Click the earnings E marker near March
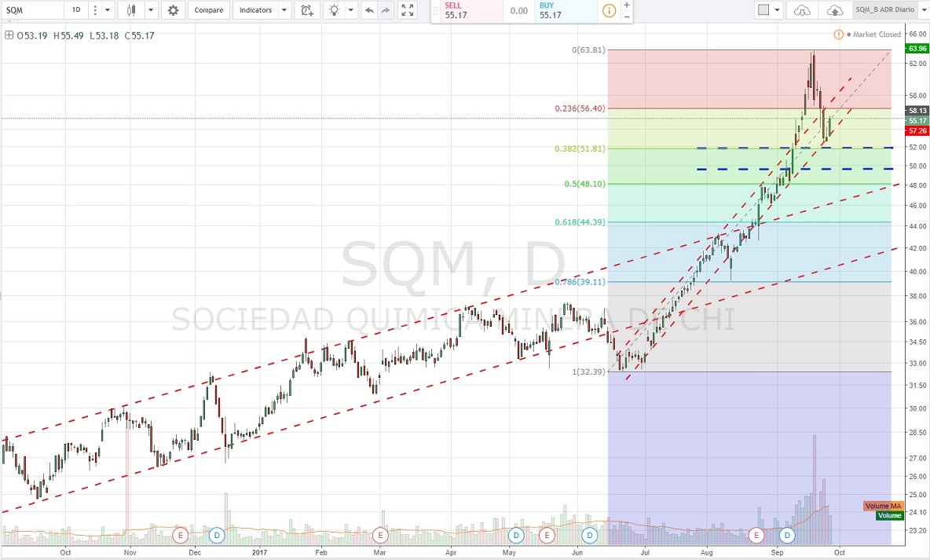The height and width of the screenshot is (560, 930). tap(380, 536)
